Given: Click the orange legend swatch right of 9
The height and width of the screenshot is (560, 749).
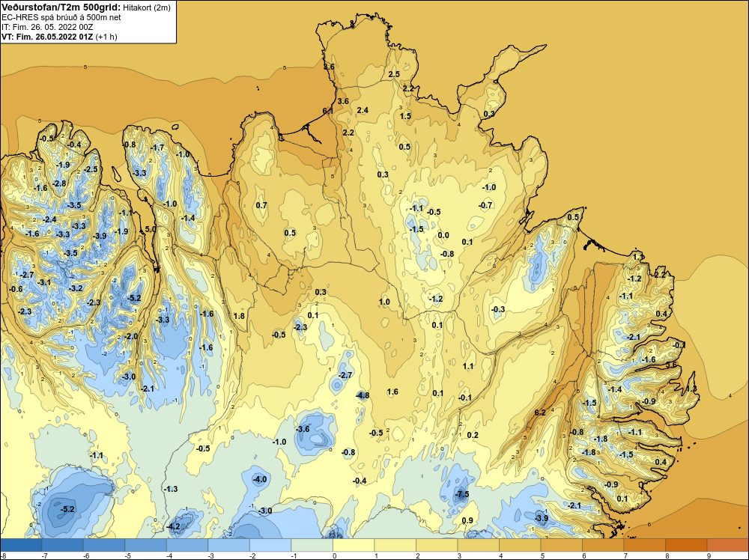Looking at the screenshot, I should pos(727,545).
